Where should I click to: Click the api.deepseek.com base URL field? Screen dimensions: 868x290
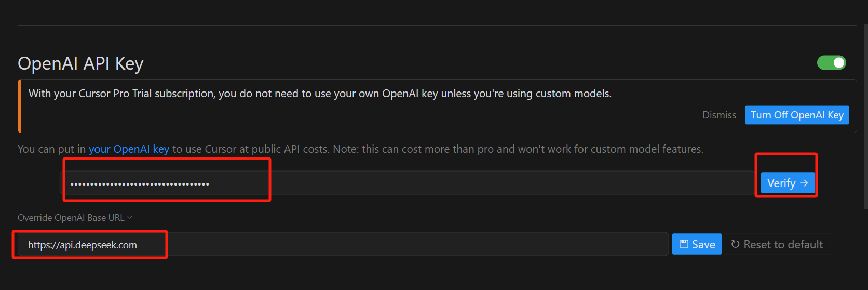click(x=343, y=244)
